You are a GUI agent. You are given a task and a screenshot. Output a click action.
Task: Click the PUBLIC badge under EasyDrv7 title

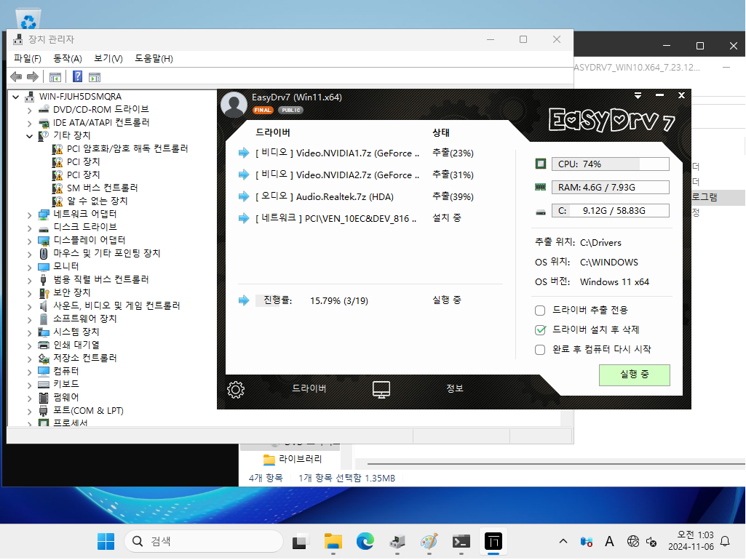pyautogui.click(x=290, y=111)
